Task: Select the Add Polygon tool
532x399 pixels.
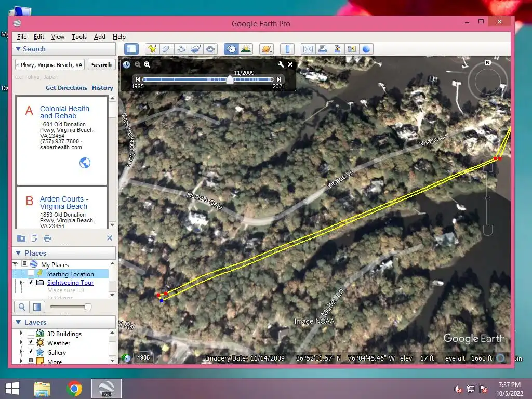Action: [x=167, y=49]
